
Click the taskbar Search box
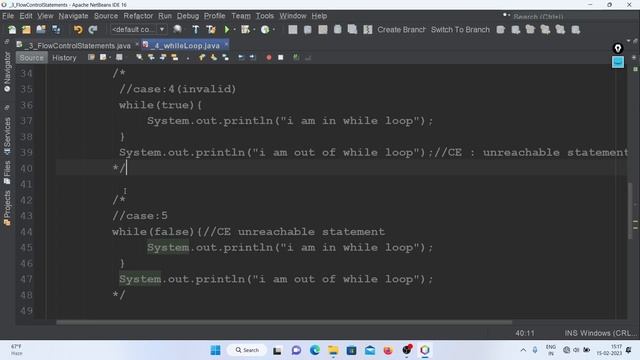click(x=247, y=350)
